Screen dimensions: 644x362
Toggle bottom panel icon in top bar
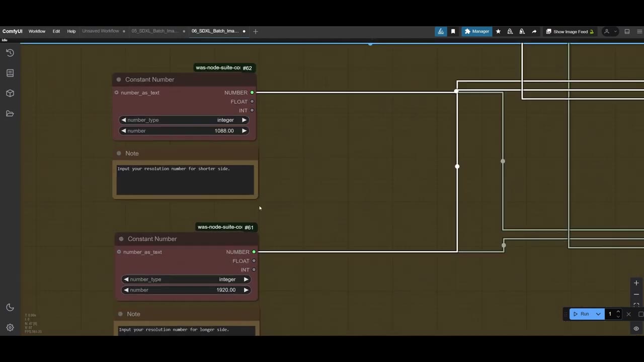click(x=627, y=31)
